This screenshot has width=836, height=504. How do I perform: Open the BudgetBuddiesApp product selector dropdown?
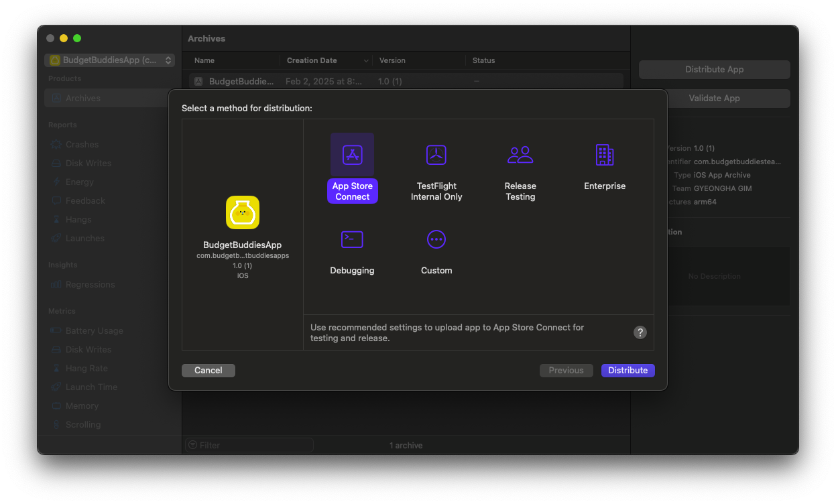click(x=110, y=60)
